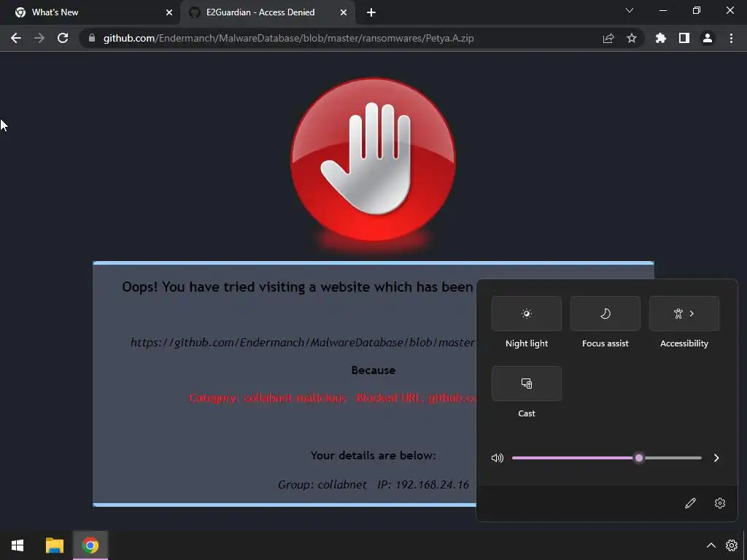
Task: Click the red stop hand image
Action: (373, 161)
